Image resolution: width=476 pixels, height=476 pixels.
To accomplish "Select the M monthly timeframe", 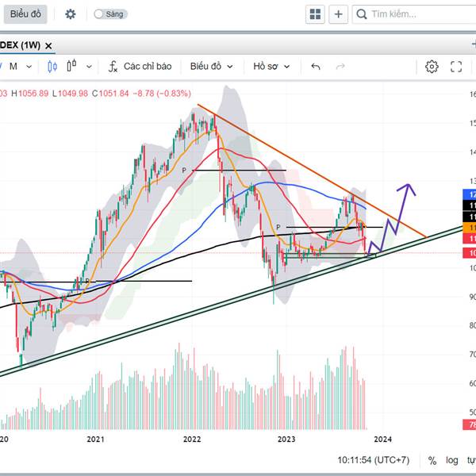I will (13, 66).
